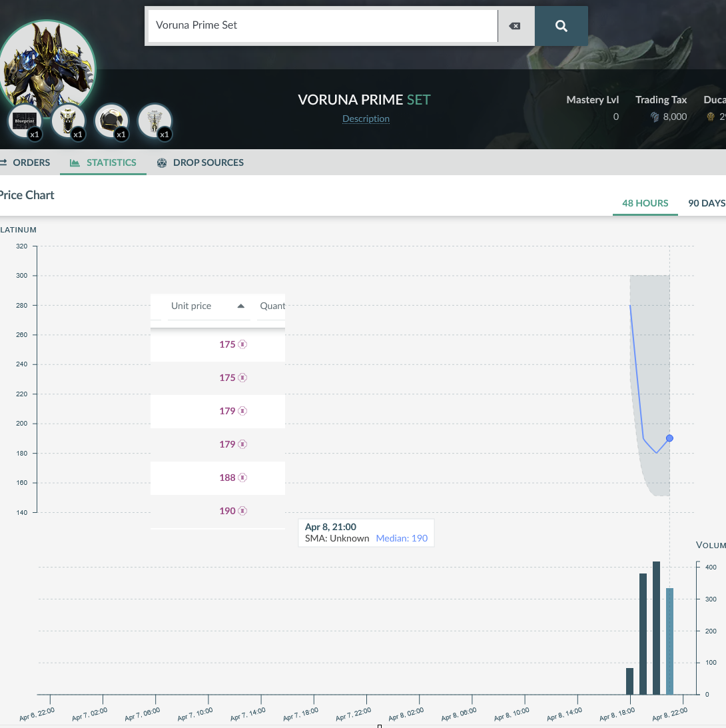Select the 90 Days chart range
This screenshot has height=728, width=726.
click(707, 203)
